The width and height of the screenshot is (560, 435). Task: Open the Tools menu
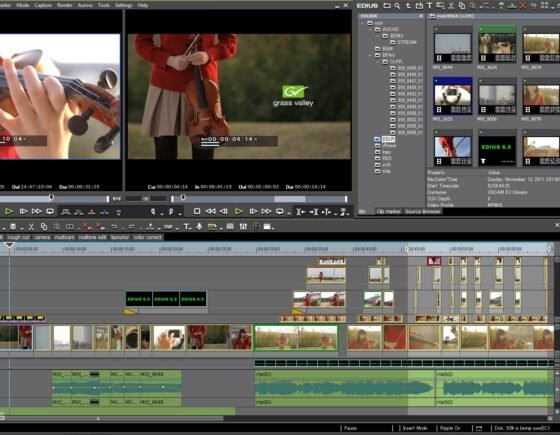click(x=104, y=5)
